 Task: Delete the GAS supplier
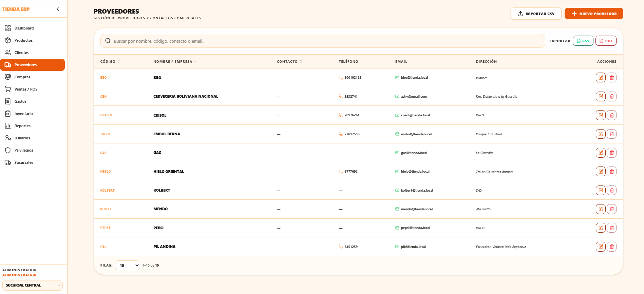tap(611, 153)
